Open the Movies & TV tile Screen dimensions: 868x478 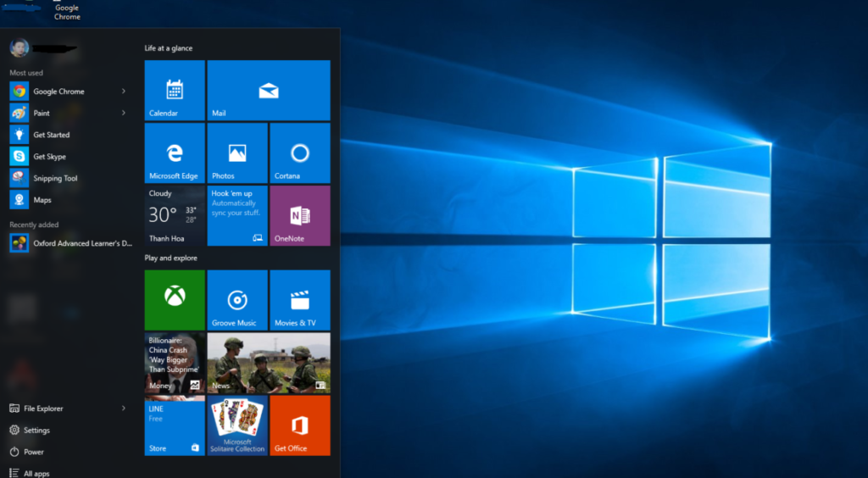point(300,299)
